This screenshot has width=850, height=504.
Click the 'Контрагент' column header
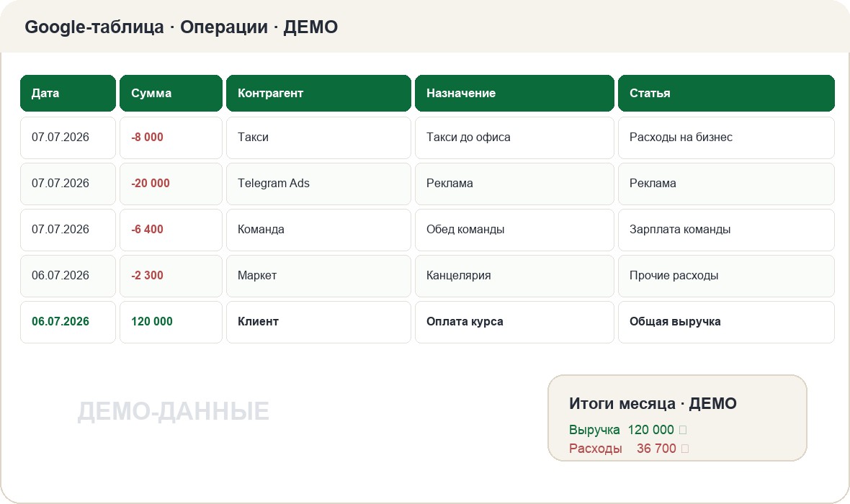coord(318,93)
